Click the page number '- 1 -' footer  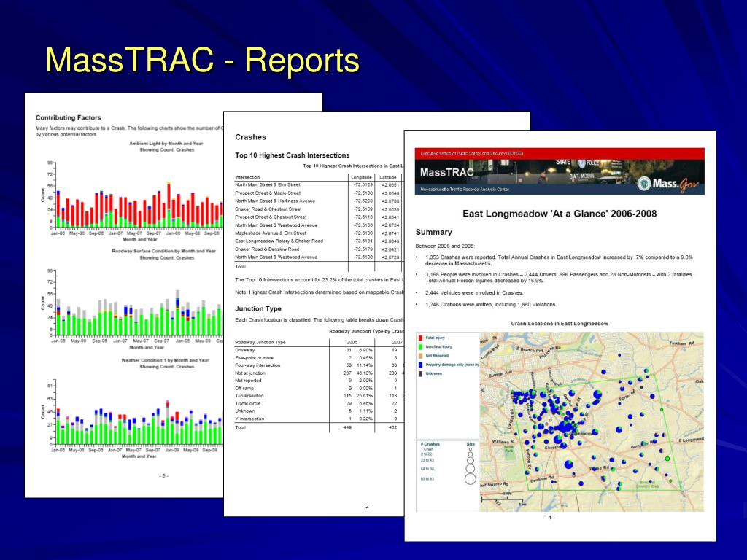(549, 518)
